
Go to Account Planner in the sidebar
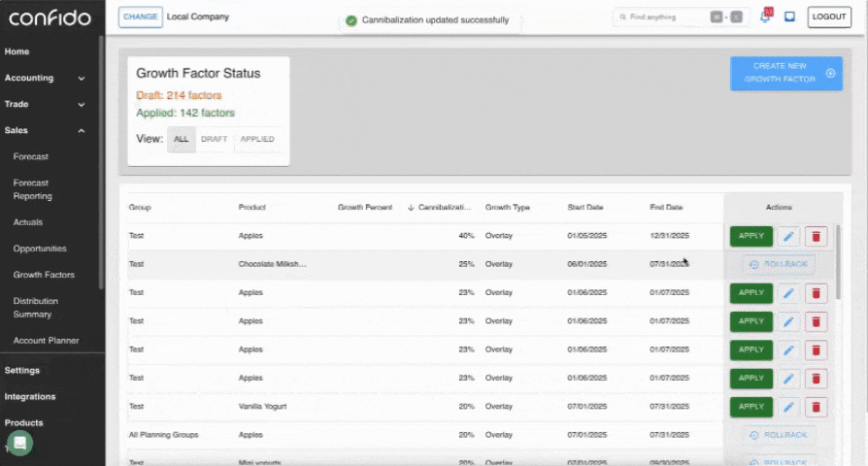46,341
